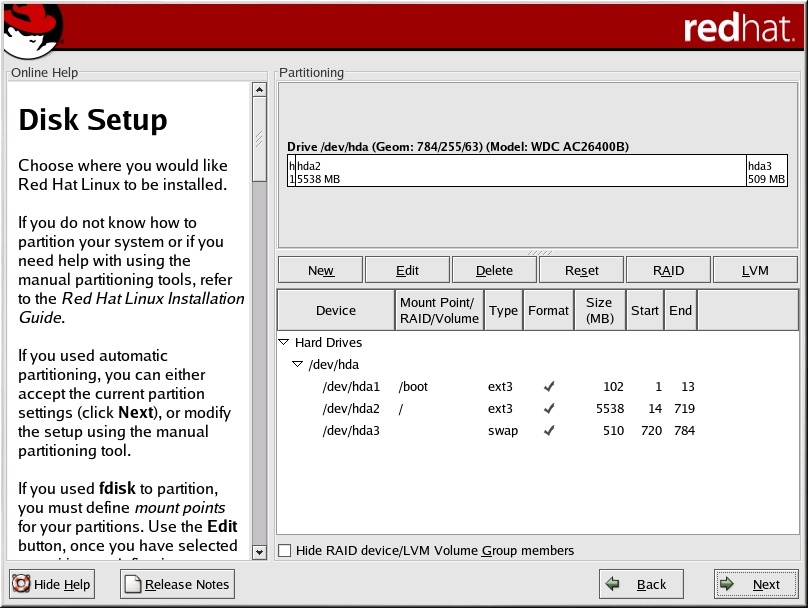Image resolution: width=808 pixels, height=608 pixels.
Task: Sort by the Size (MB) column header
Action: (x=599, y=311)
